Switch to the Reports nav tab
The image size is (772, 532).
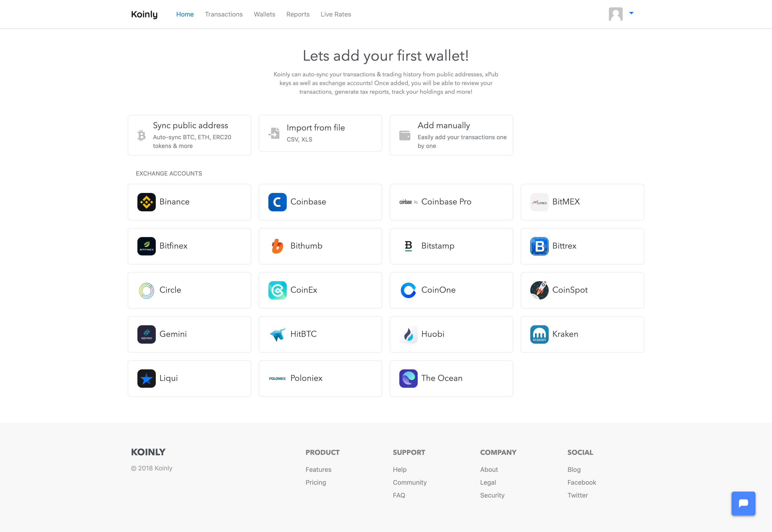(x=298, y=14)
